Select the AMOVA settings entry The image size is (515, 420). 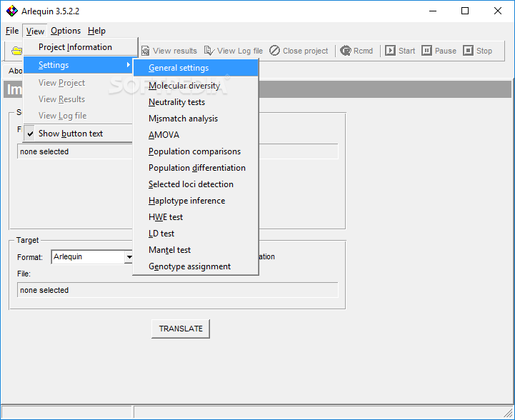coord(196,135)
